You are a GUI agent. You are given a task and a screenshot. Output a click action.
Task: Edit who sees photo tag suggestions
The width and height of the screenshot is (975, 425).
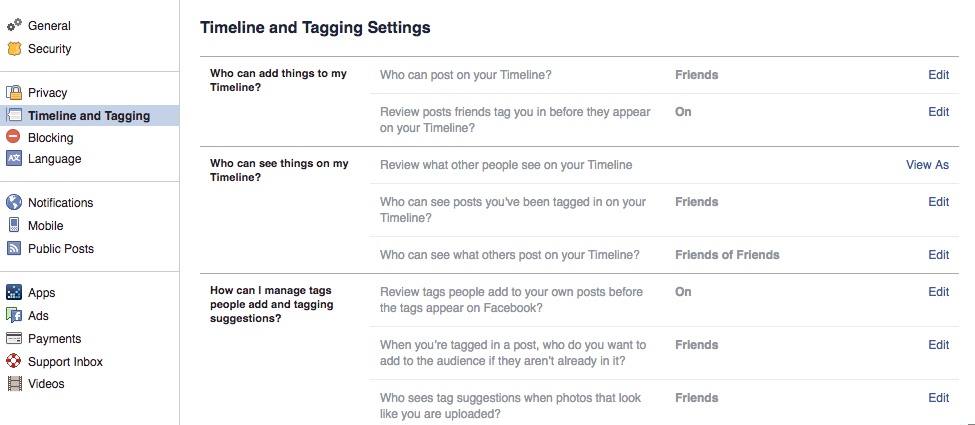click(938, 398)
